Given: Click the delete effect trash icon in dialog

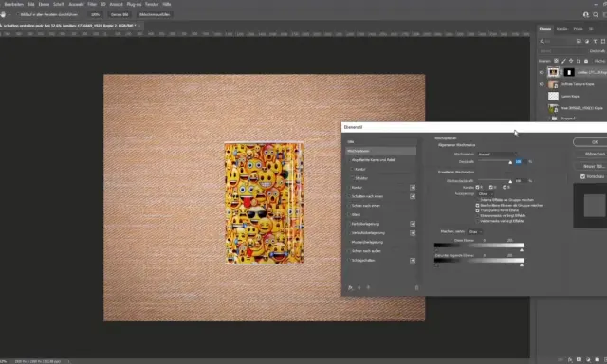Looking at the screenshot, I should [x=417, y=288].
